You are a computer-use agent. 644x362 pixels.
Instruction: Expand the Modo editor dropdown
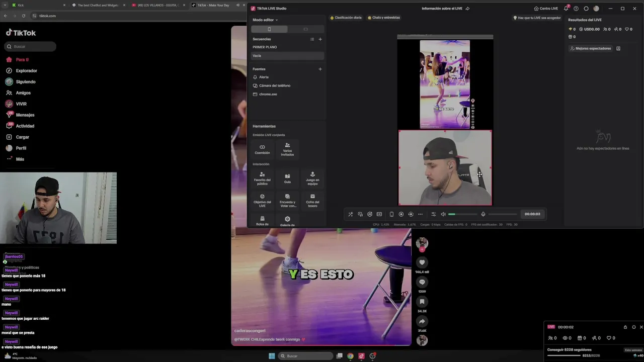tap(265, 20)
